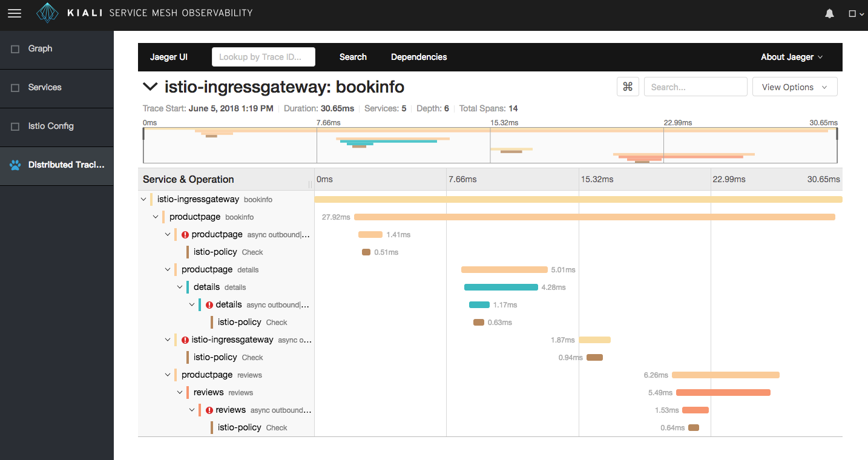
Task: Click error icon on istio-ingressgateway async span
Action: click(185, 340)
